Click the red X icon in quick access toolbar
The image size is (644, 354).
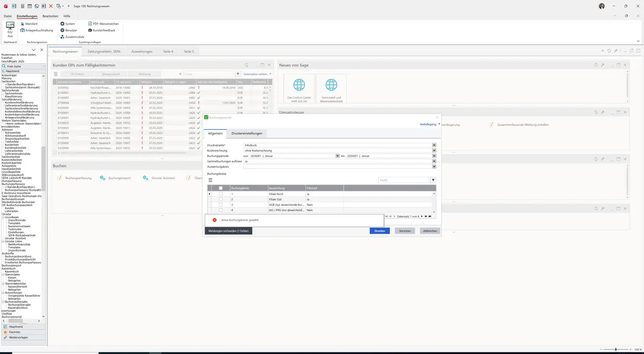tap(51, 6)
